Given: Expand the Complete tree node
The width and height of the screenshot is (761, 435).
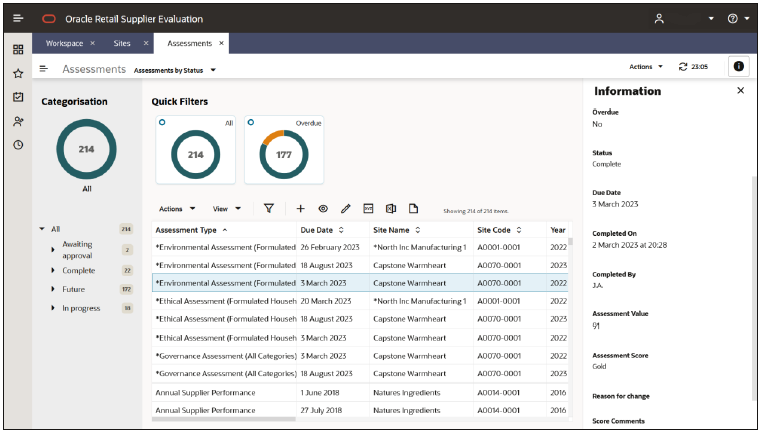Looking at the screenshot, I should coord(53,270).
